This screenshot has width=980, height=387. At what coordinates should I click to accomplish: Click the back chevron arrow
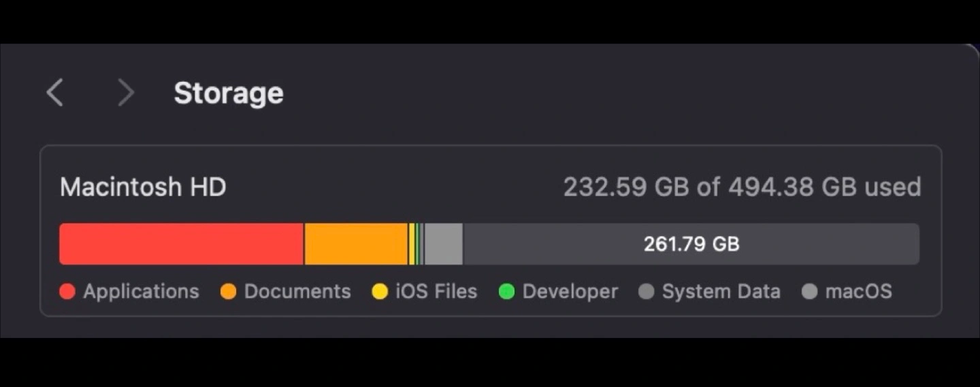pyautogui.click(x=55, y=93)
